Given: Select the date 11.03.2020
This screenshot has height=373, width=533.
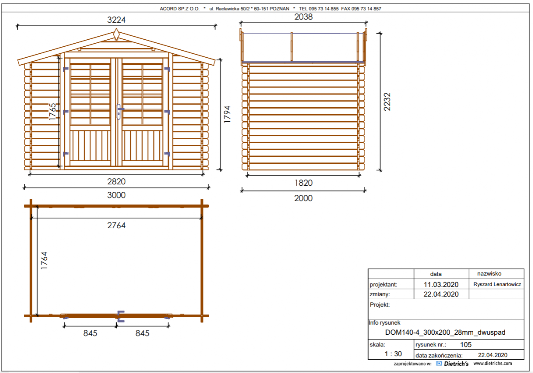Looking at the screenshot, I should 441,285.
